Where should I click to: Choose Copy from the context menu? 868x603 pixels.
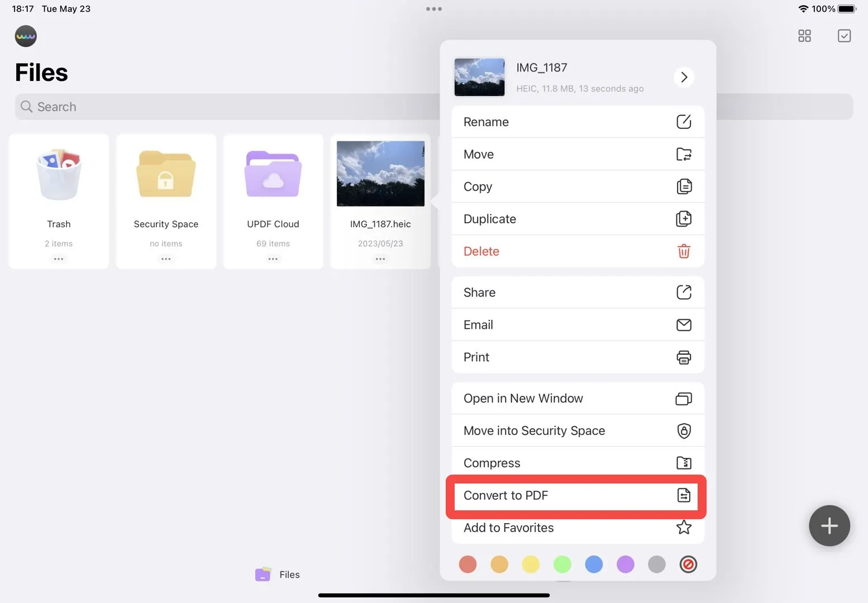[x=578, y=186]
